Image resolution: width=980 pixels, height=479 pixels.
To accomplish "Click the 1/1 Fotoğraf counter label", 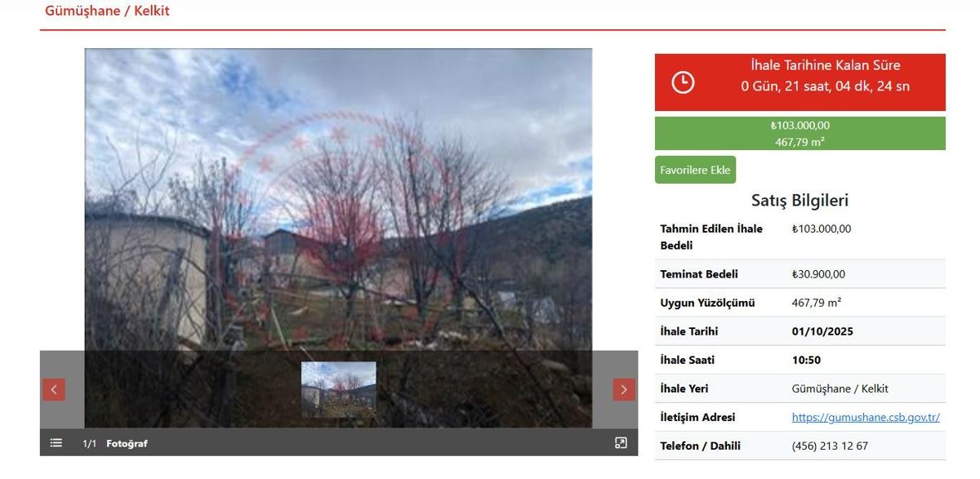I will 115,443.
